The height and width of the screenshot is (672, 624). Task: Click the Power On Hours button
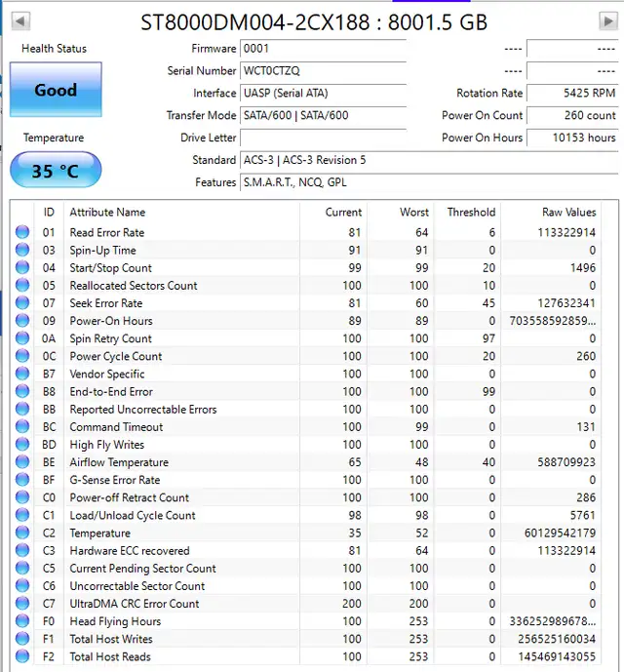(572, 138)
